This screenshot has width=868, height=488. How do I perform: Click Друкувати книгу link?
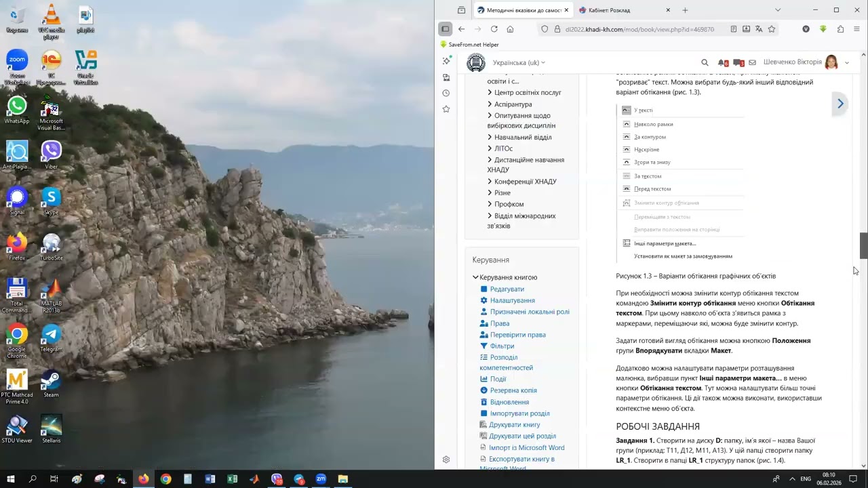[x=514, y=425]
